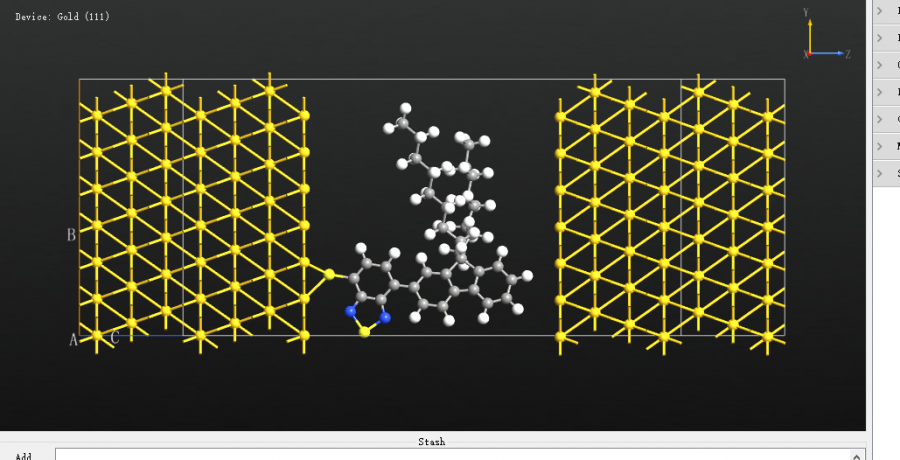900x460 pixels.
Task: Click the Stash scroll-up arrow
Action: [x=856, y=456]
